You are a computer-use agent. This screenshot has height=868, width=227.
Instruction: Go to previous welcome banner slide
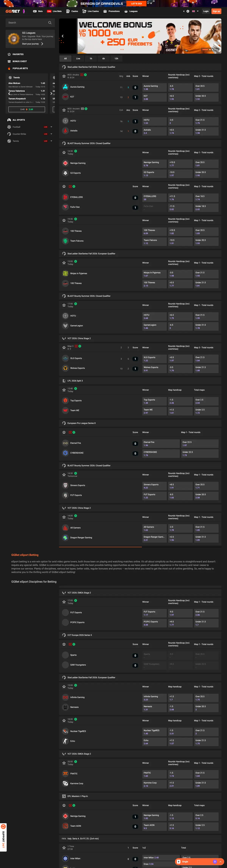point(63,36)
